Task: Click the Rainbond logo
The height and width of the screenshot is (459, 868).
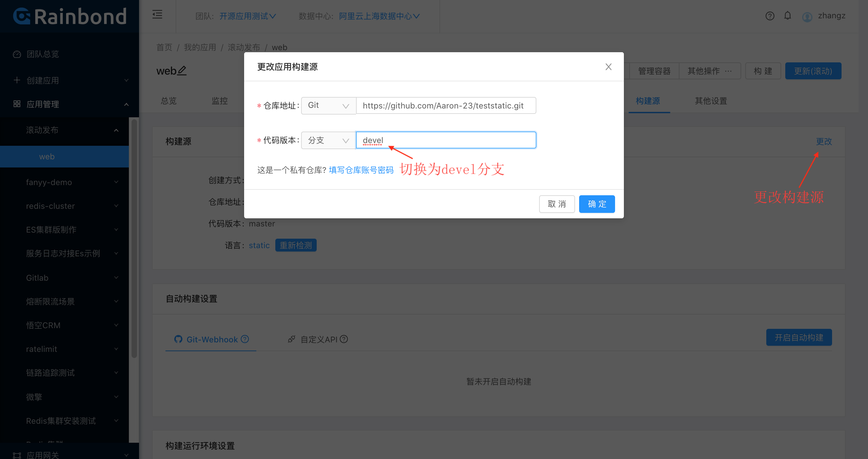Action: click(x=70, y=16)
